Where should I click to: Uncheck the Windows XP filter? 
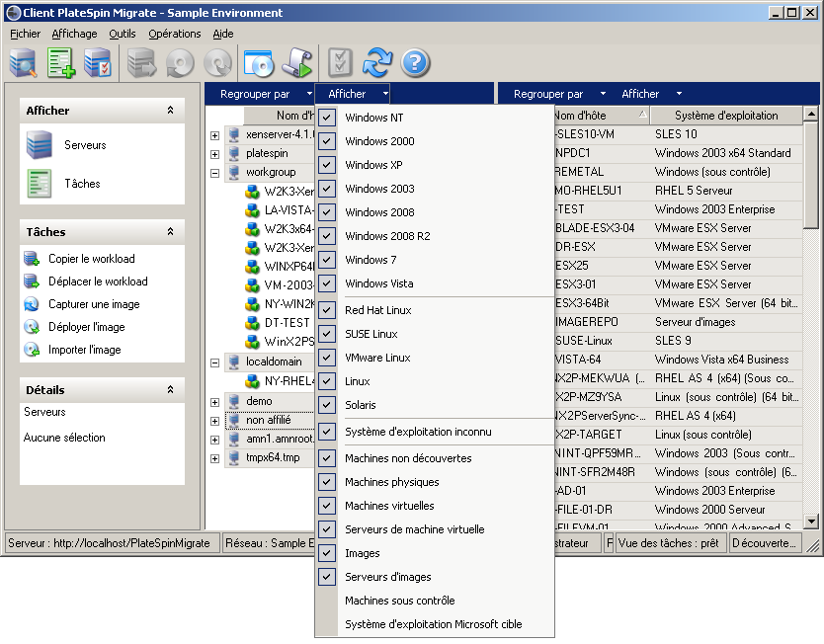pyautogui.click(x=327, y=165)
